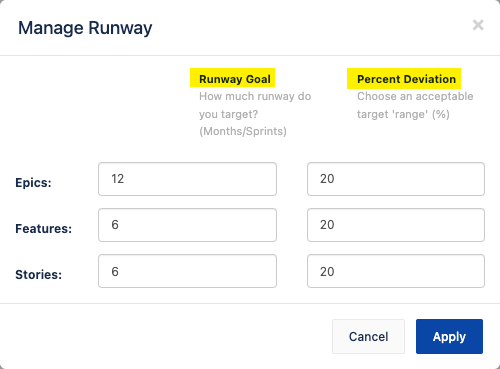Click the '(Months/Sprints)' hint text
Viewport: 500px width, 369px height.
tap(243, 131)
